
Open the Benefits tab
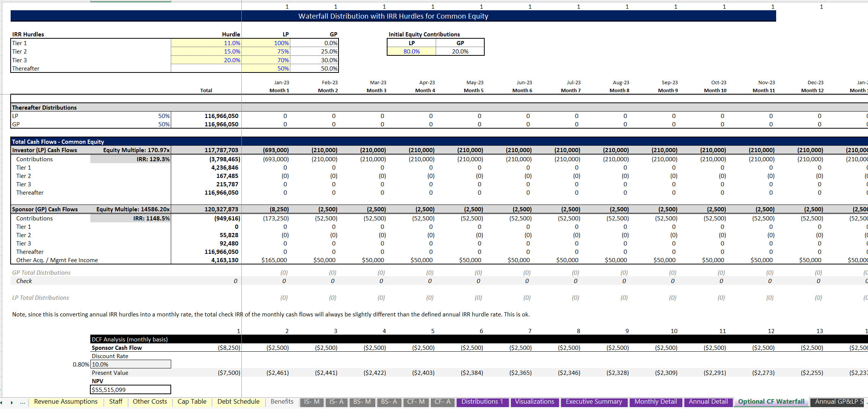(281, 402)
